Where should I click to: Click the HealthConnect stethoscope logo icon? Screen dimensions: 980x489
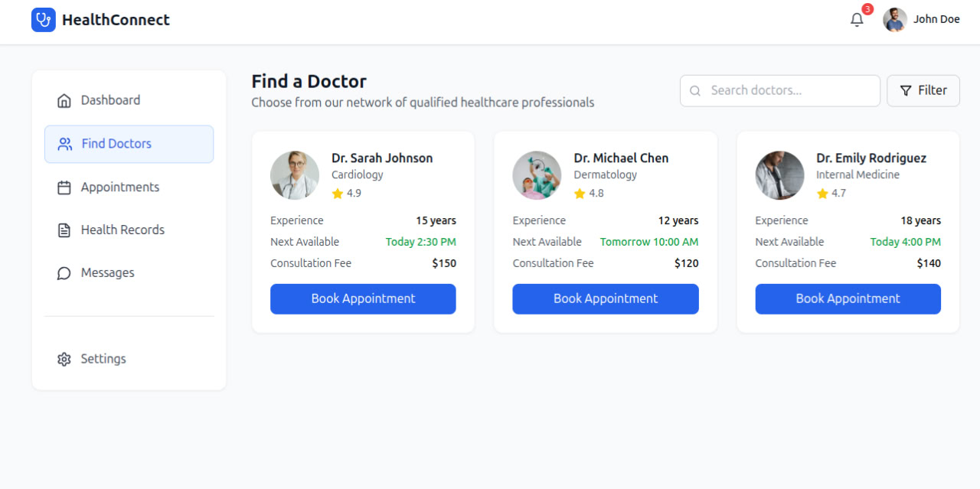point(43,19)
